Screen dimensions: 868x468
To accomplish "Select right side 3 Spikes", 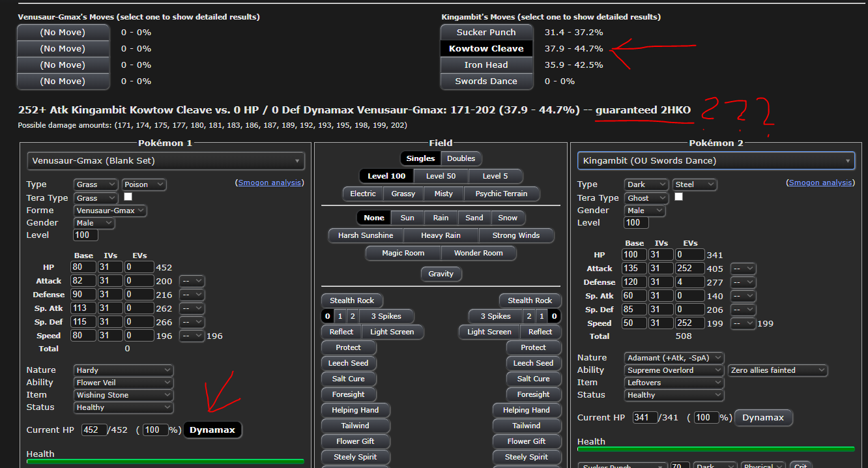I will click(496, 316).
